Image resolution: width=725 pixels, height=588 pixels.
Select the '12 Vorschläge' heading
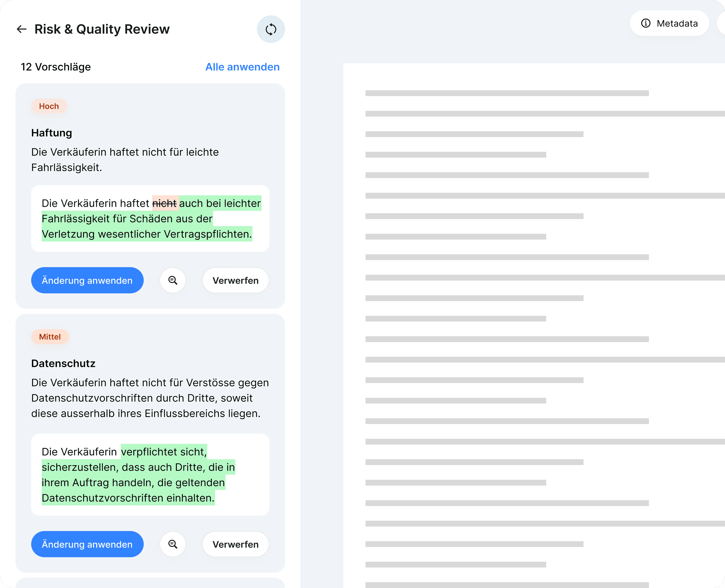(56, 67)
